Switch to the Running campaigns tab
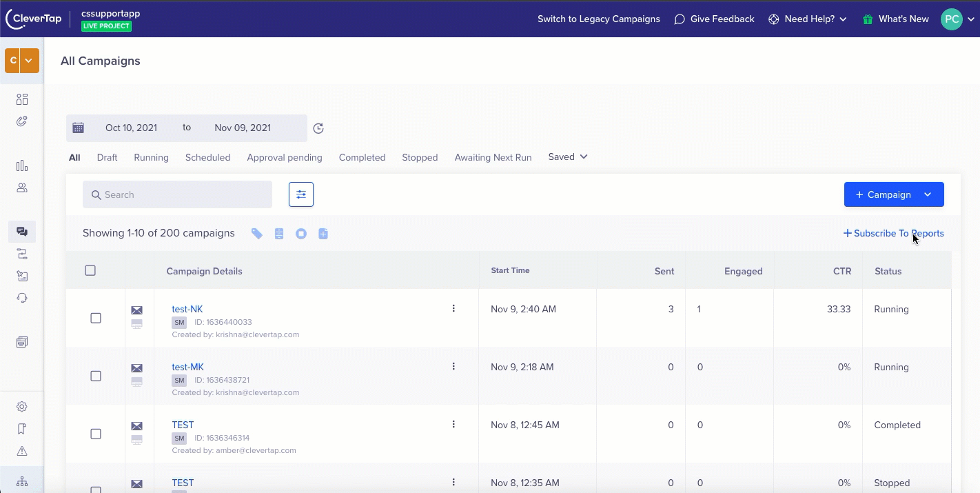 click(x=151, y=157)
